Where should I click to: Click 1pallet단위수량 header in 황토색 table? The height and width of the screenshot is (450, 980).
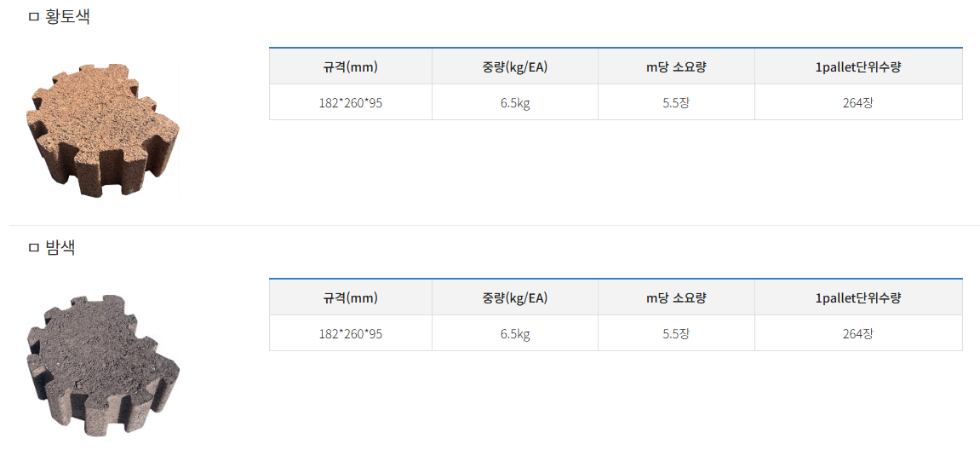click(859, 67)
